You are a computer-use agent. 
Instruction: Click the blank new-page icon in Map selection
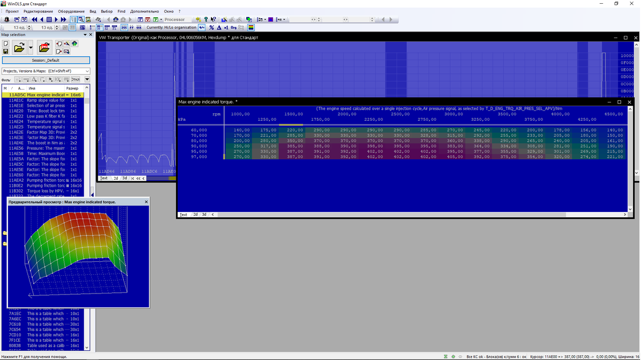click(x=6, y=43)
